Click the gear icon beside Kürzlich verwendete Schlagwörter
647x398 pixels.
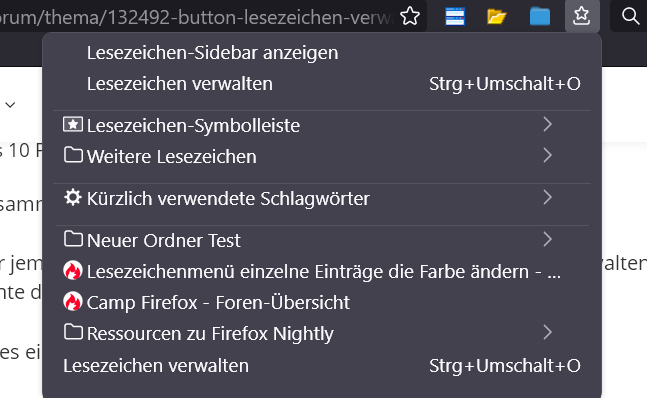(73, 198)
